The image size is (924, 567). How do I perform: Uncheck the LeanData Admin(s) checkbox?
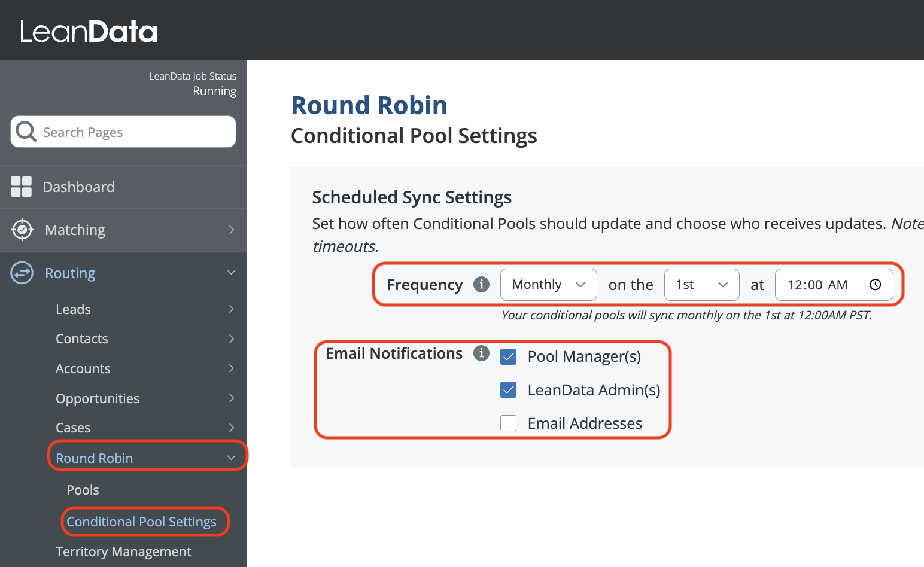[x=509, y=390]
